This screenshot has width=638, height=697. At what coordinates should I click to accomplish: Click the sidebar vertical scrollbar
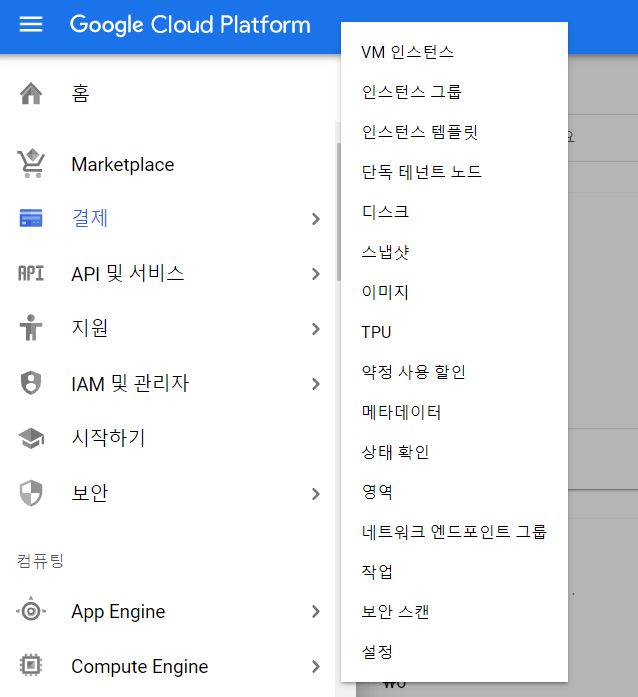pos(338,212)
